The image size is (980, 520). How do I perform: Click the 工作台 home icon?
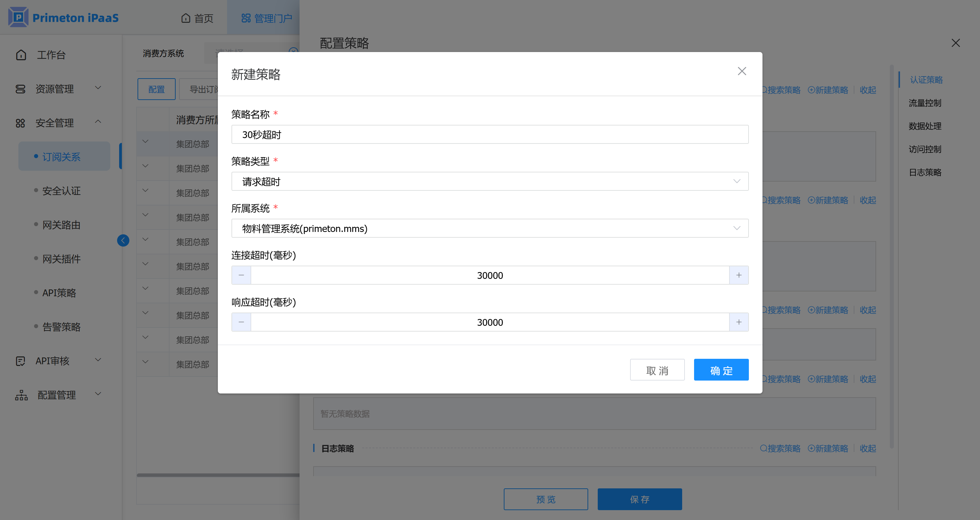tap(21, 55)
